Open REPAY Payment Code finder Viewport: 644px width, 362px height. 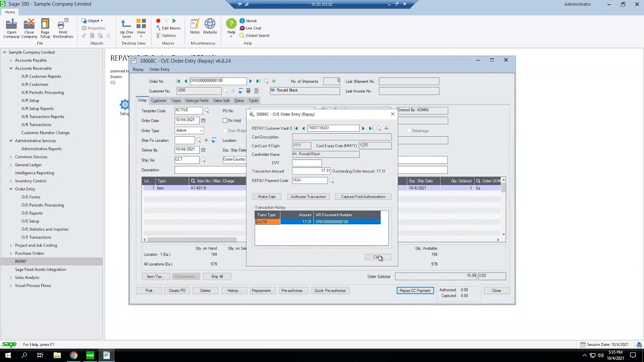coord(331,180)
